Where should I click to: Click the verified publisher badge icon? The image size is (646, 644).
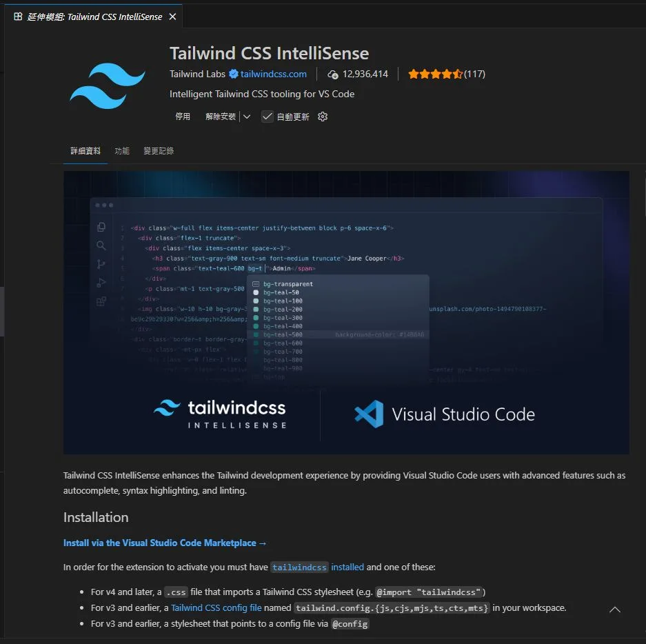click(x=234, y=74)
